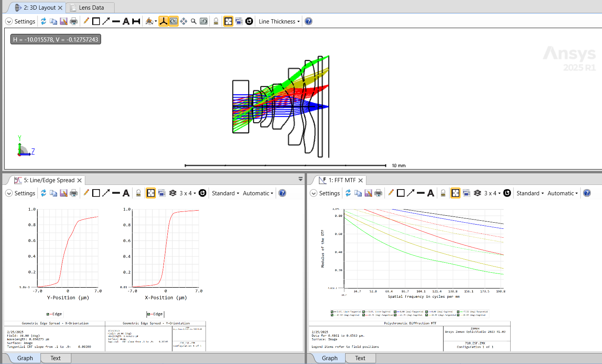Open help in FFT MTF window

point(587,193)
